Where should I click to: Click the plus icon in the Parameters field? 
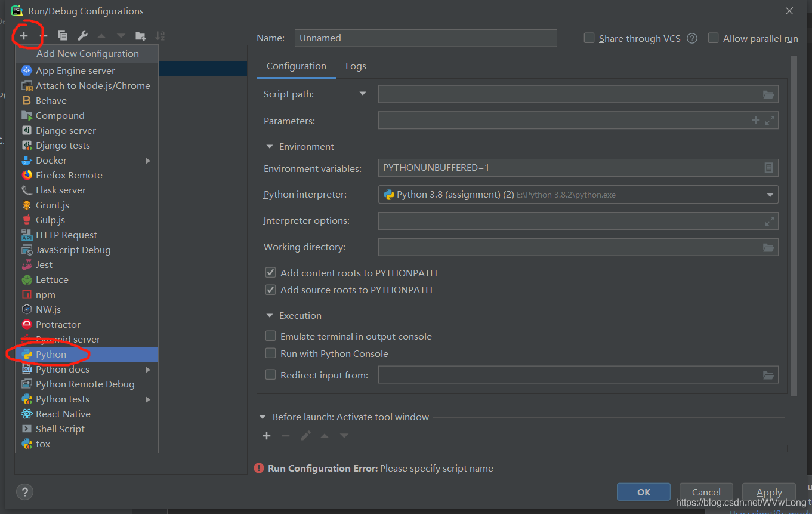point(755,120)
